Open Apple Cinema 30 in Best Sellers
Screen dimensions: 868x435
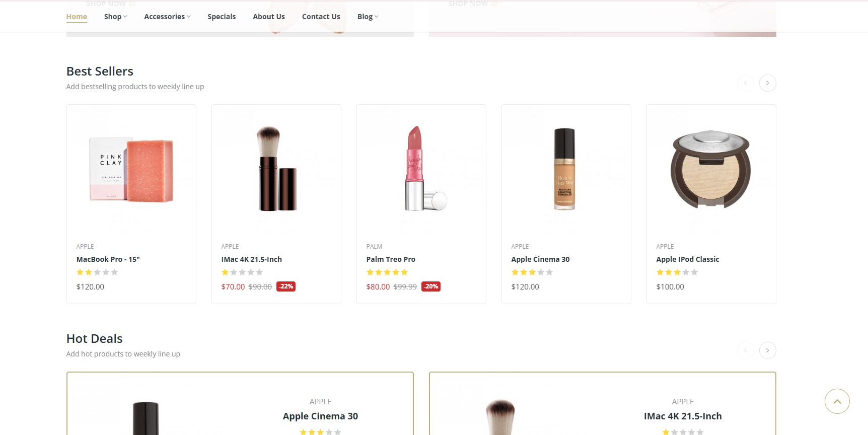click(540, 259)
